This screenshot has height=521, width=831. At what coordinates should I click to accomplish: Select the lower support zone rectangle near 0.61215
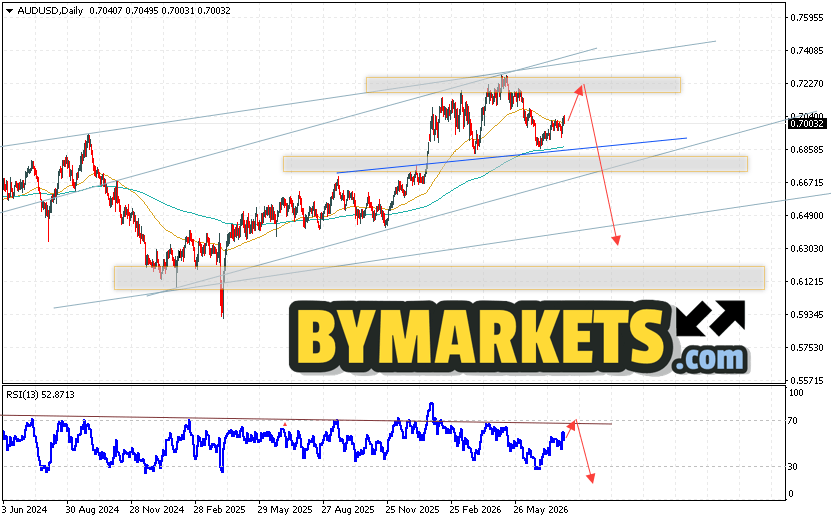pyautogui.click(x=439, y=278)
